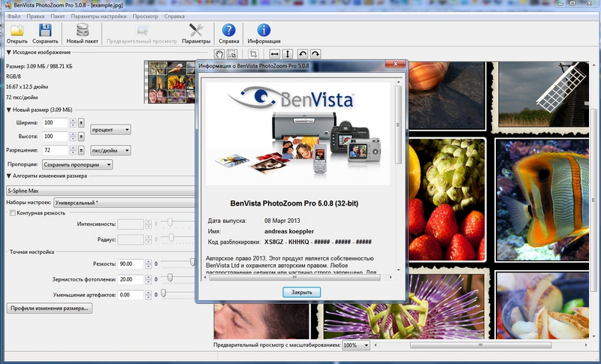Click the Интенсивность slider handle

coord(170,222)
